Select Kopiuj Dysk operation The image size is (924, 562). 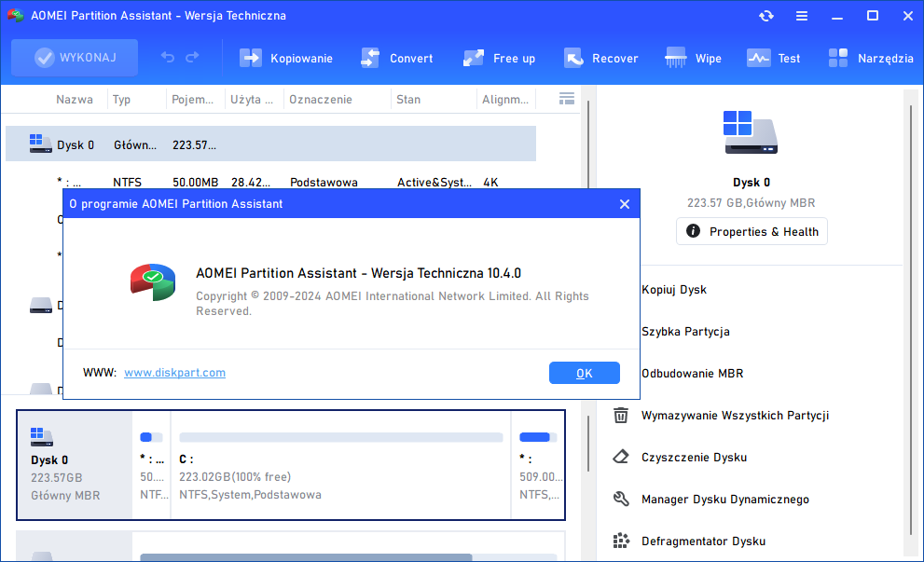pos(674,289)
